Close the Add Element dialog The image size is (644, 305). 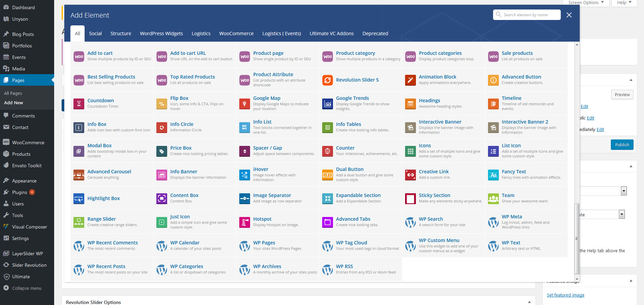point(569,15)
